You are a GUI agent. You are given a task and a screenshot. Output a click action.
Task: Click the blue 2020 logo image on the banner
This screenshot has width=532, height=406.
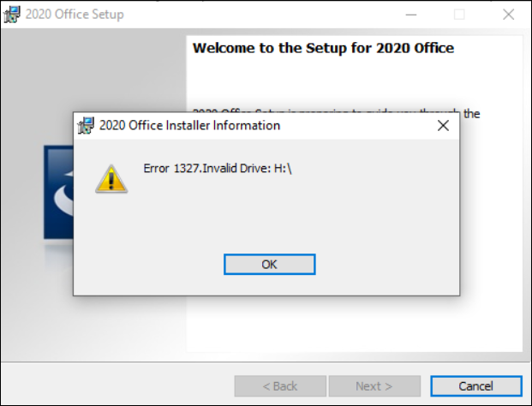point(58,192)
